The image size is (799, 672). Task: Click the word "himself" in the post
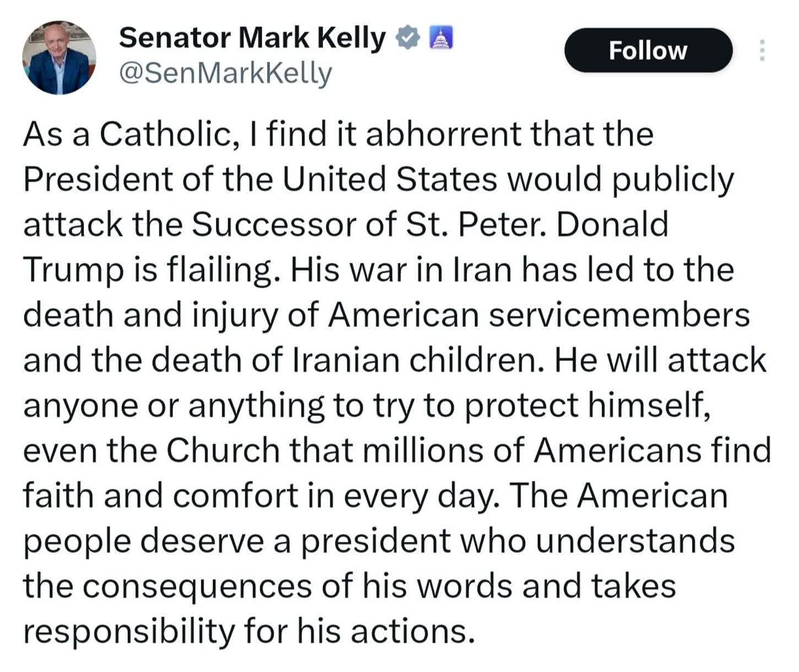click(648, 405)
